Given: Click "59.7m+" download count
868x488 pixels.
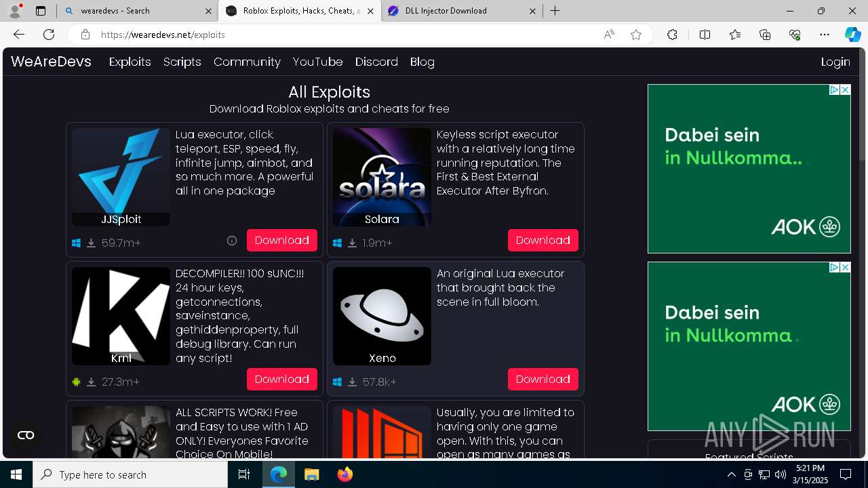Looking at the screenshot, I should [x=121, y=243].
